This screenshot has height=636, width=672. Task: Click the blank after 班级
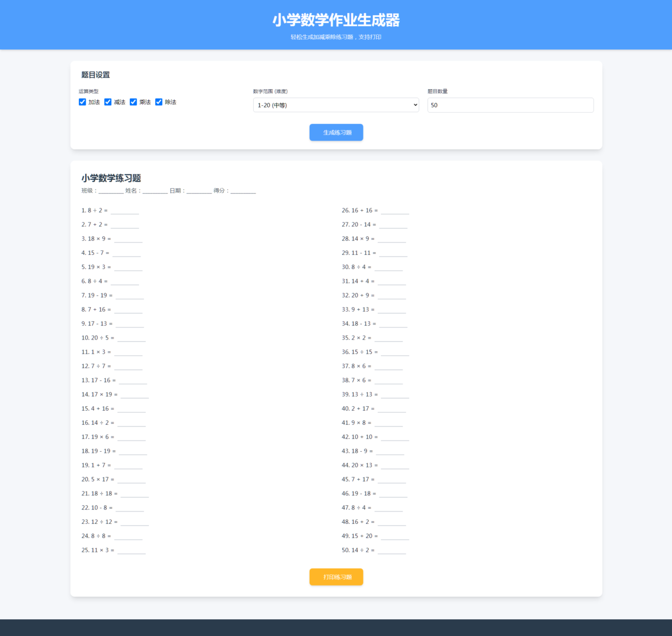coord(111,191)
